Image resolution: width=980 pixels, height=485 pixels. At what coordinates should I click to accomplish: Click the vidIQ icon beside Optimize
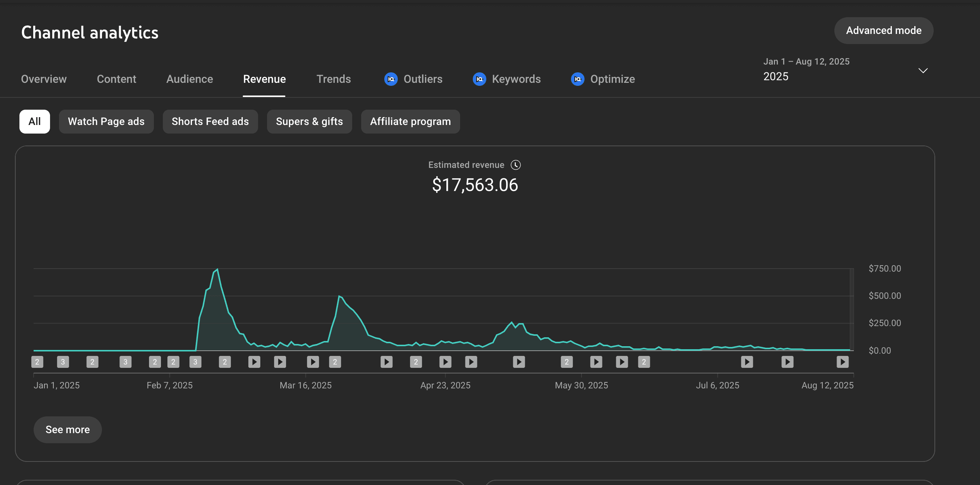[577, 79]
